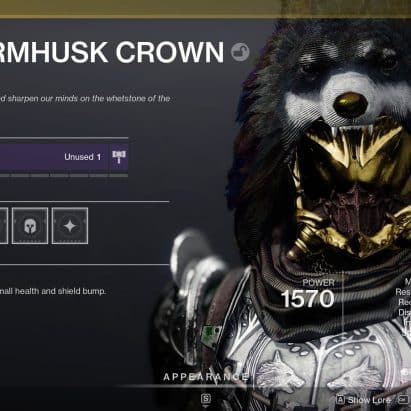Click the health and shield bump perk text
This screenshot has height=411, width=411.
(x=53, y=291)
